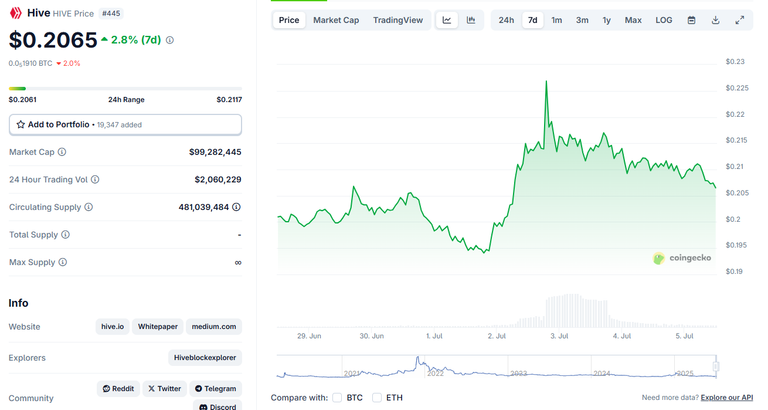
Task: Click the Reddit icon in Community
Action: tap(106, 388)
